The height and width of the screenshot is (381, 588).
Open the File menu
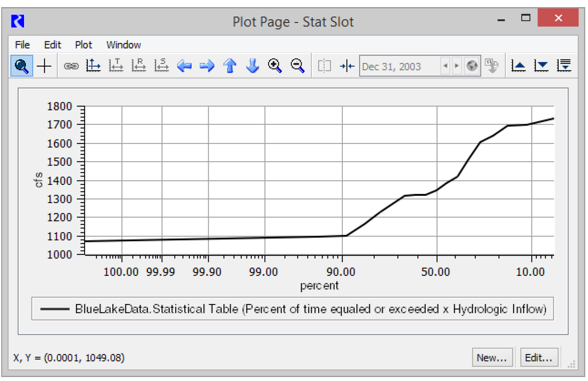(x=22, y=45)
